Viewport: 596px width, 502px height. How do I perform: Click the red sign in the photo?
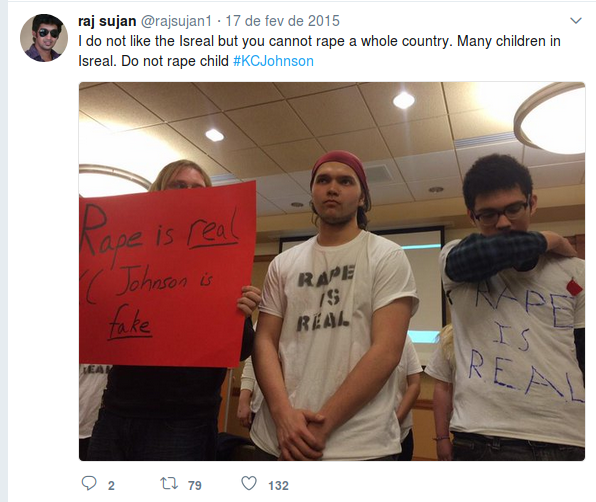[167, 274]
